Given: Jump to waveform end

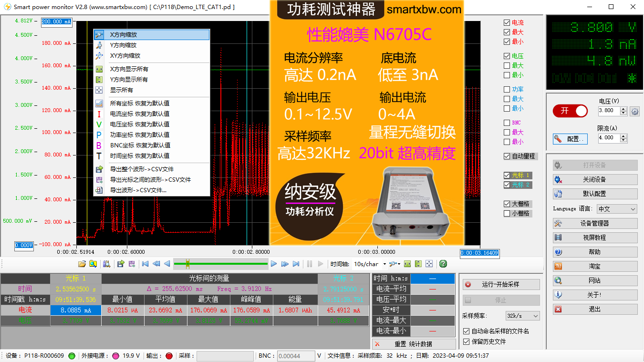Looking at the screenshot, I should point(296,264).
